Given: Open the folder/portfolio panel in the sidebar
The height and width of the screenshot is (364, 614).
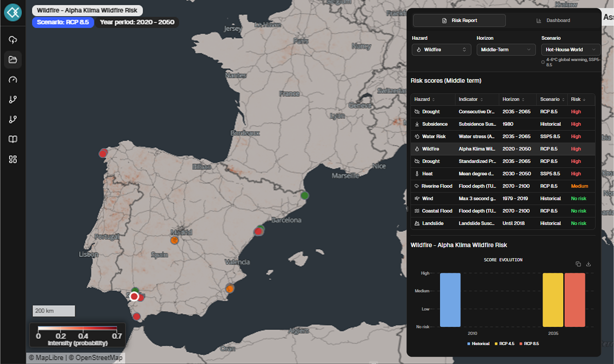Looking at the screenshot, I should click(x=13, y=60).
